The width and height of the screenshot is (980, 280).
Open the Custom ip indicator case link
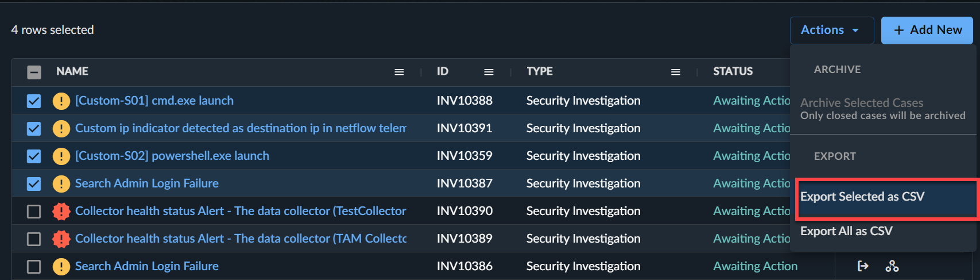pyautogui.click(x=241, y=128)
